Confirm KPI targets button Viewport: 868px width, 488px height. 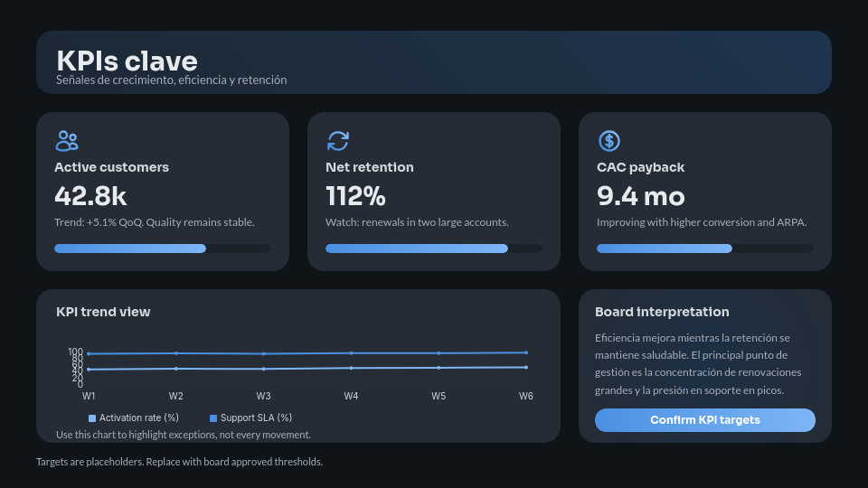point(704,420)
